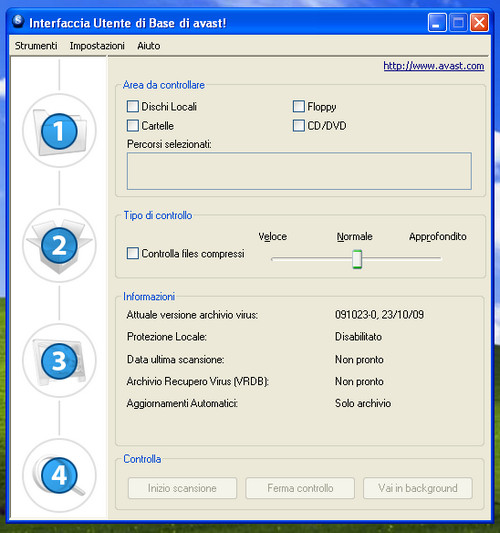This screenshot has width=500, height=533.
Task: Click the Ferma controllo button
Action: [x=300, y=488]
